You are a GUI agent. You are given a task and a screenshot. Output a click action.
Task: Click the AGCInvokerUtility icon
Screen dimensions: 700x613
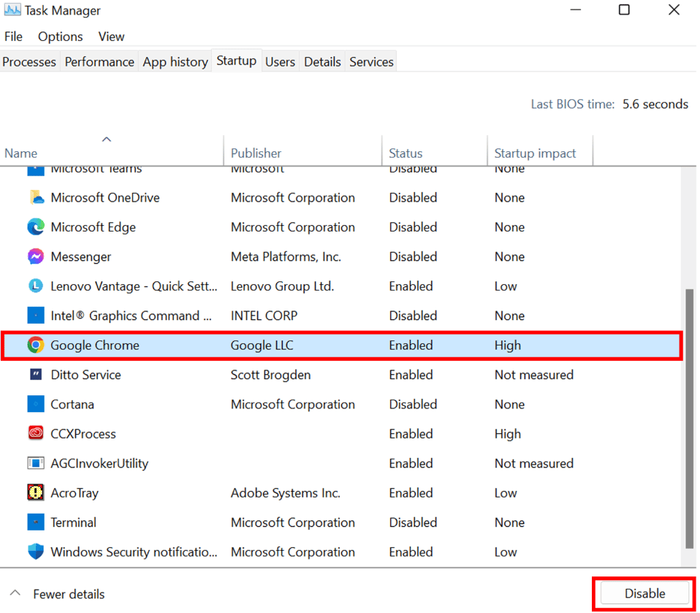tap(36, 463)
